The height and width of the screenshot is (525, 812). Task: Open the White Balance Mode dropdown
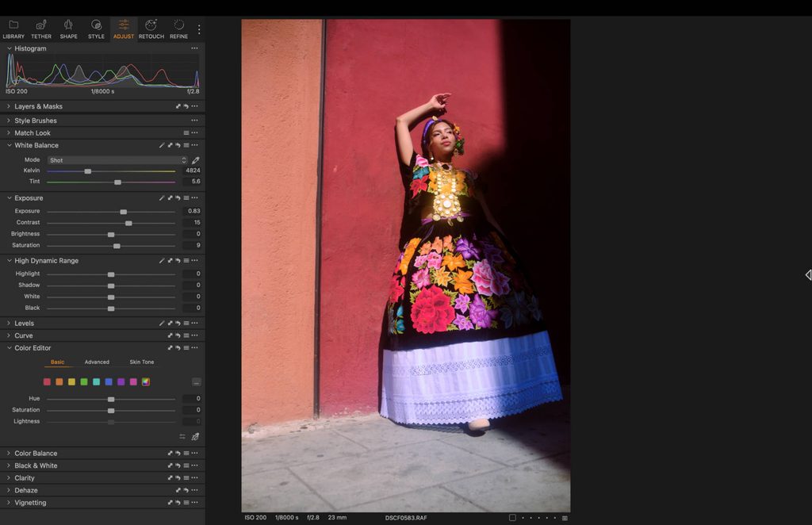point(117,160)
